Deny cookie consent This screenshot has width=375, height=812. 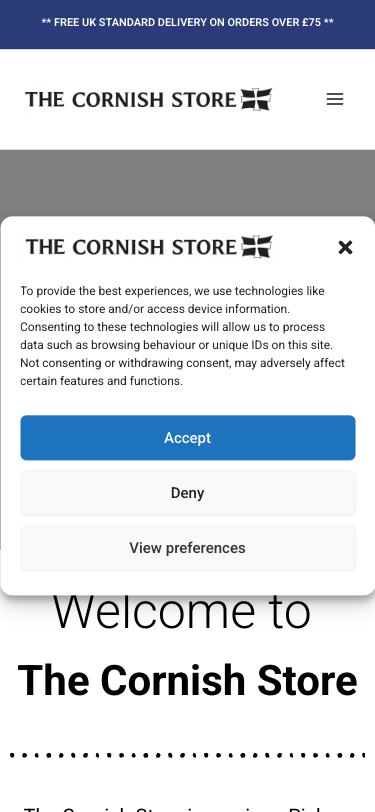188,492
